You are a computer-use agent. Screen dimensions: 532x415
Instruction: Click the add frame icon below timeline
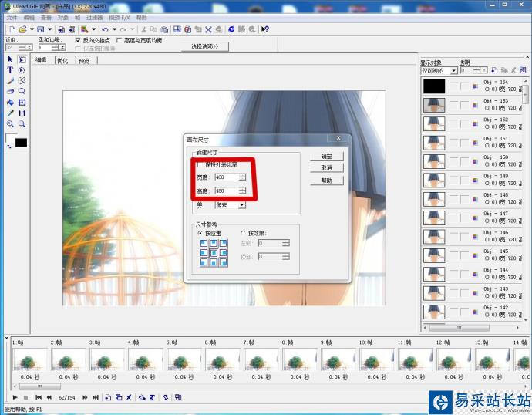click(x=108, y=397)
